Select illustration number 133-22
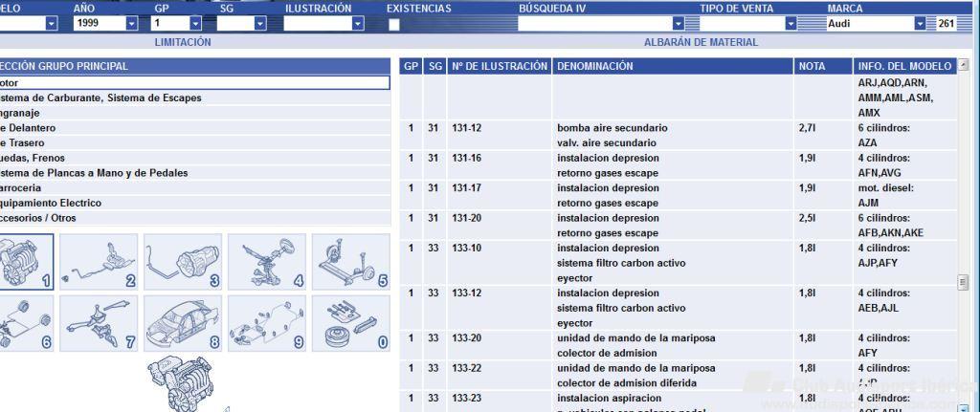980x412 pixels. (466, 368)
